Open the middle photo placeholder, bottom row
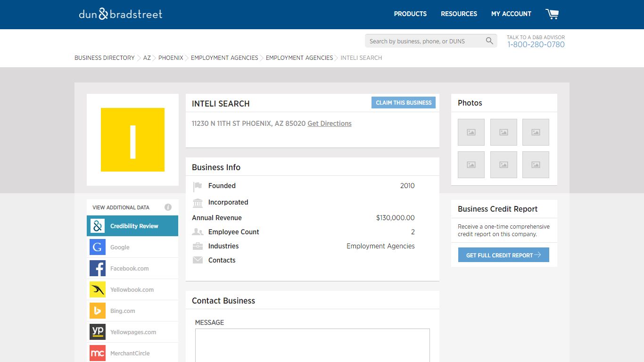This screenshot has width=644, height=362. pyautogui.click(x=504, y=165)
